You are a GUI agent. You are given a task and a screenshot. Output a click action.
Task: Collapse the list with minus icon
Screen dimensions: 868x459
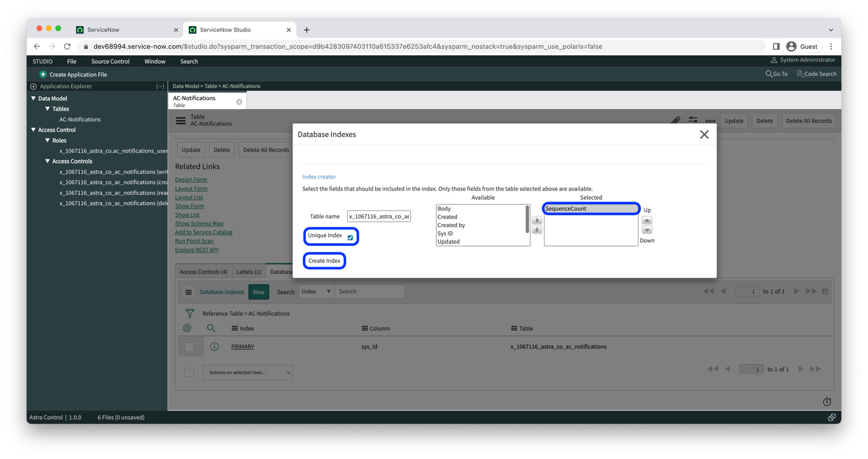826,292
